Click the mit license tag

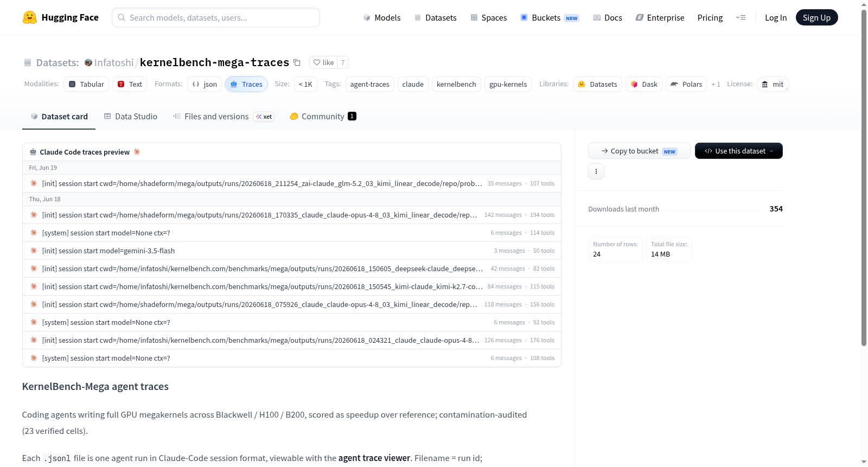[773, 84]
